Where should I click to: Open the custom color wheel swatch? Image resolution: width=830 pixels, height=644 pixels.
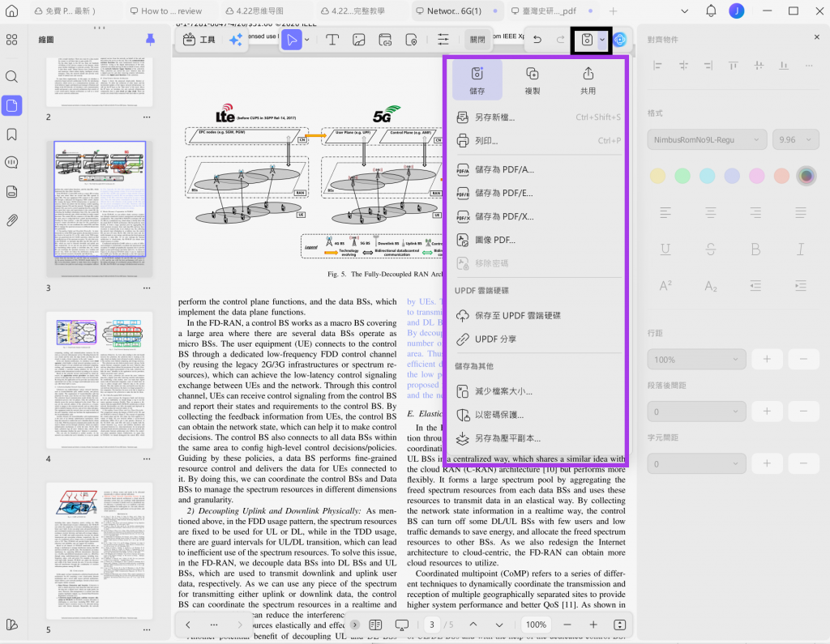806,176
